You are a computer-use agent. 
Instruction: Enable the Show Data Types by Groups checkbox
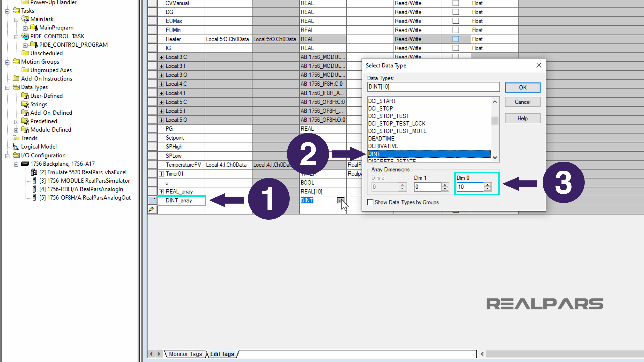coord(370,202)
